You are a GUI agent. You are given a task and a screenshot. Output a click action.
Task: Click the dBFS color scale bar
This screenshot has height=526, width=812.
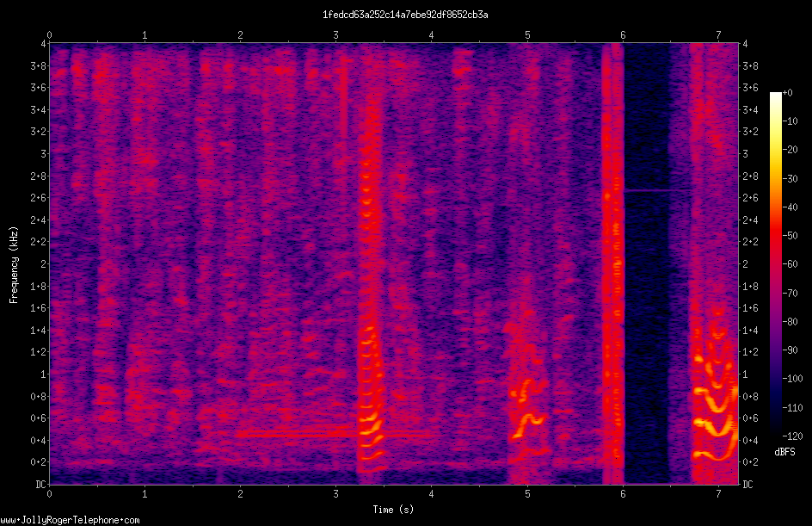point(775,264)
